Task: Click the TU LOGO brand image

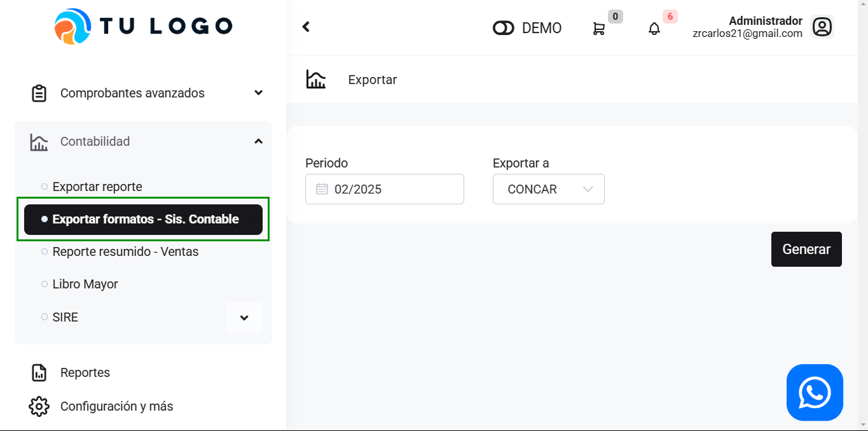Action: click(x=143, y=27)
